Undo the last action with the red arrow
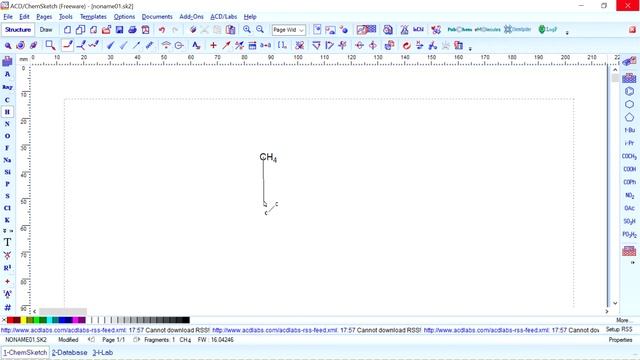The height and width of the screenshot is (360, 640). (162, 30)
